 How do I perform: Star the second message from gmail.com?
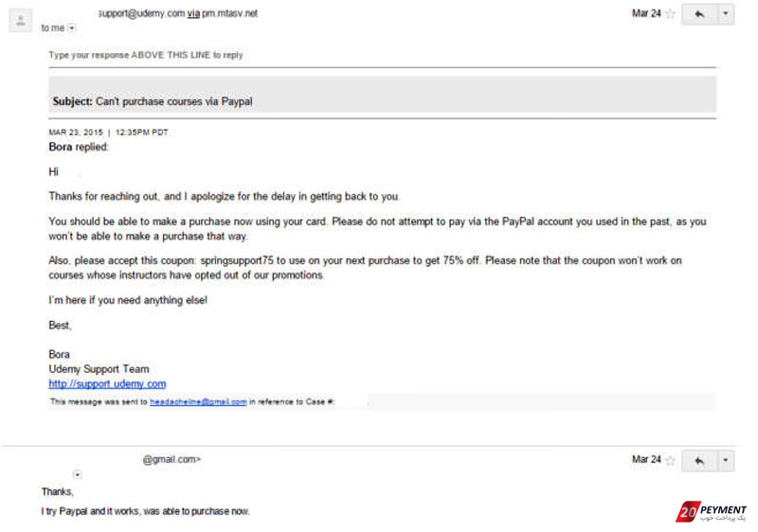pyautogui.click(x=670, y=461)
